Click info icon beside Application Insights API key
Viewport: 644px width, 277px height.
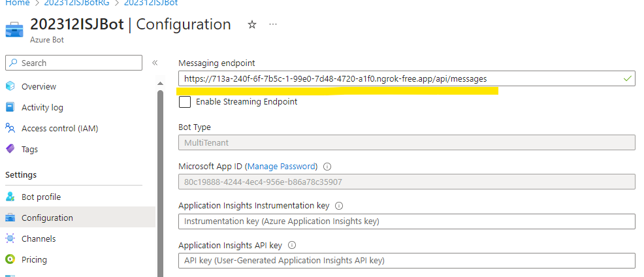[292, 246]
